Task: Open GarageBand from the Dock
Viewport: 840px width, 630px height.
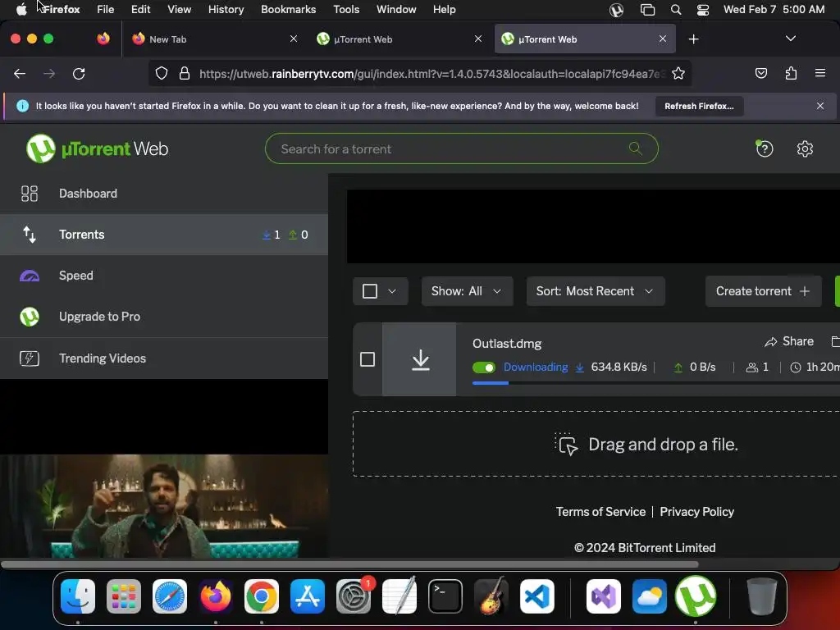Action: (491, 596)
